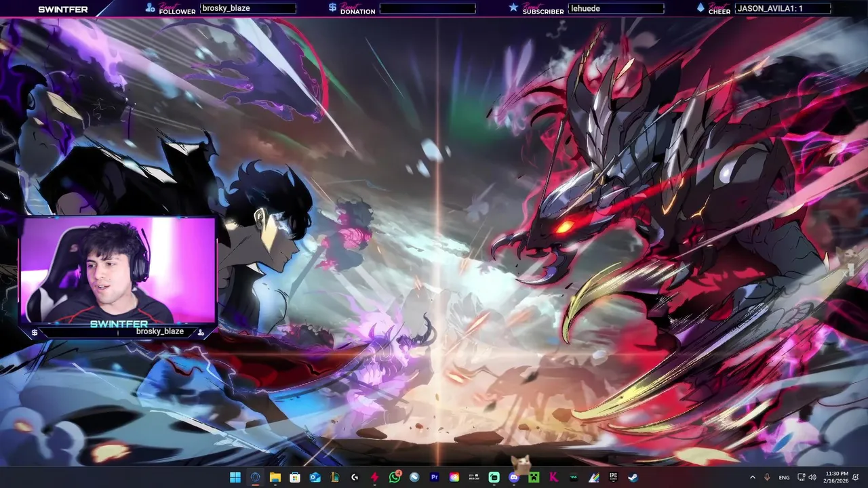This screenshot has width=868, height=488.
Task: Click the Recent Subscriber star icon
Action: [513, 7]
